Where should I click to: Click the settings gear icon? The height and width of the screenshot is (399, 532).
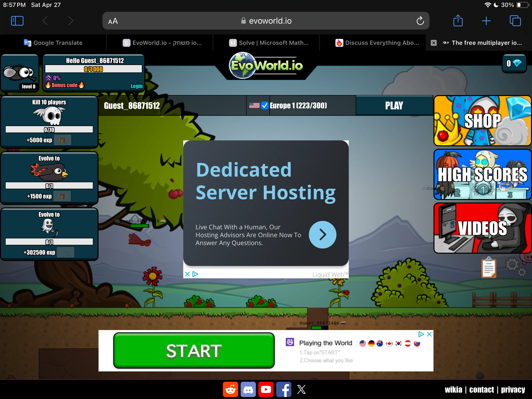tap(513, 265)
